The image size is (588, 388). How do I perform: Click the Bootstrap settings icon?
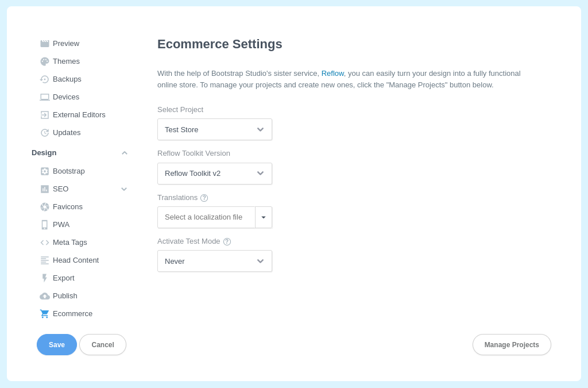[44, 171]
